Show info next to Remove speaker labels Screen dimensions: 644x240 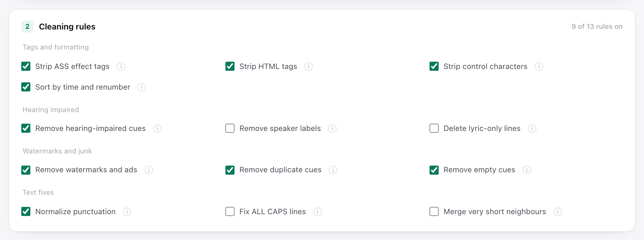tap(332, 129)
